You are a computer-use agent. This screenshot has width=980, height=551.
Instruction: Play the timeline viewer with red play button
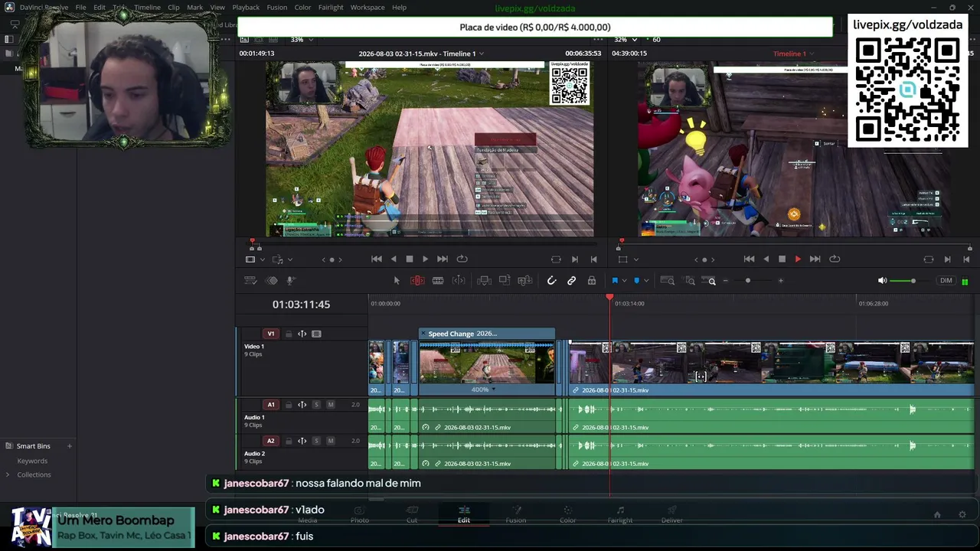point(798,259)
